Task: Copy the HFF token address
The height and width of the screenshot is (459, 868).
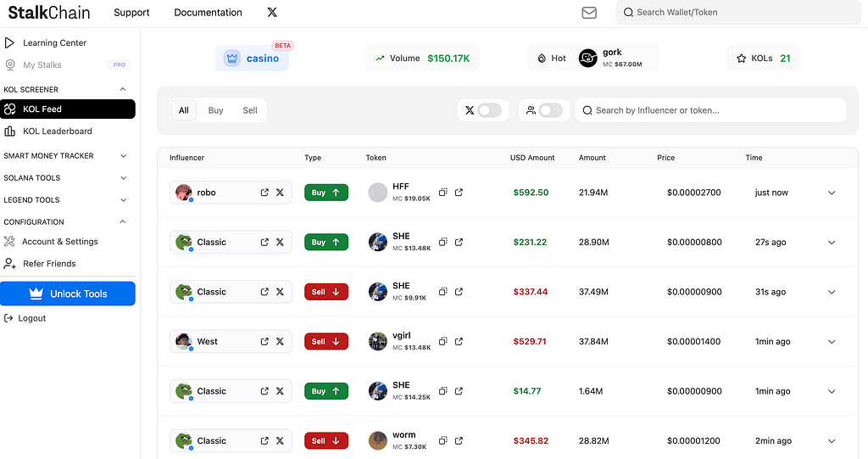Action: [442, 193]
